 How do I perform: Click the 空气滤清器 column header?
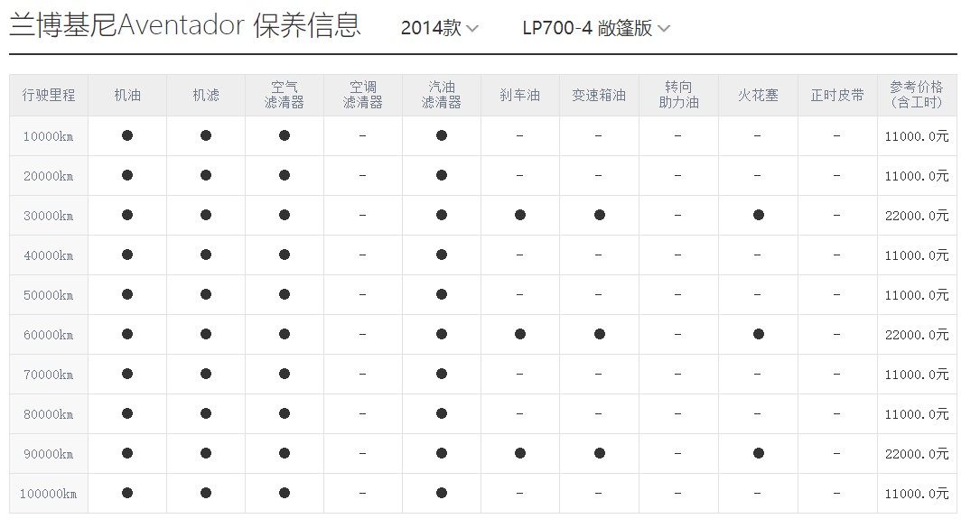point(285,95)
